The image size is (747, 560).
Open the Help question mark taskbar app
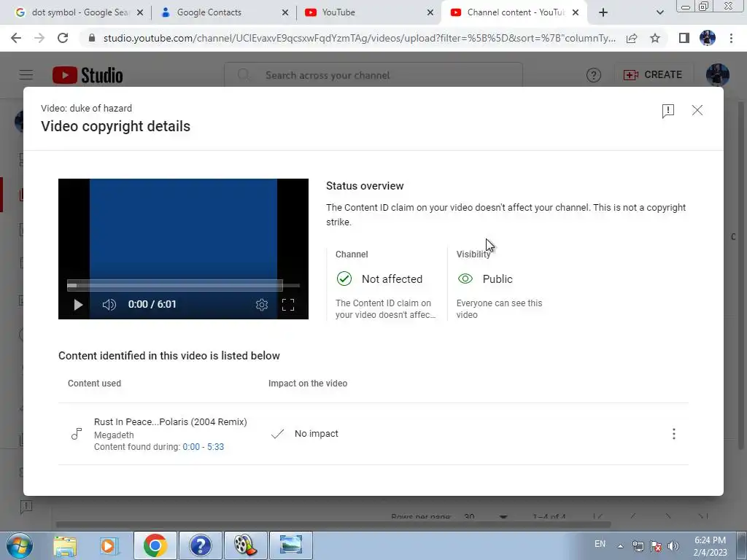coord(200,545)
